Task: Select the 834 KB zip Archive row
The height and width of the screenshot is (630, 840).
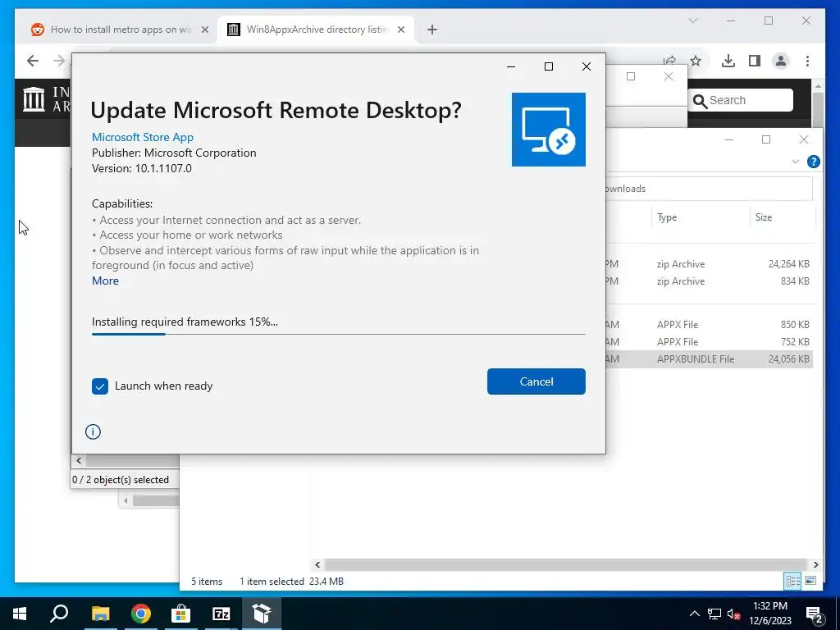Action: point(710,281)
